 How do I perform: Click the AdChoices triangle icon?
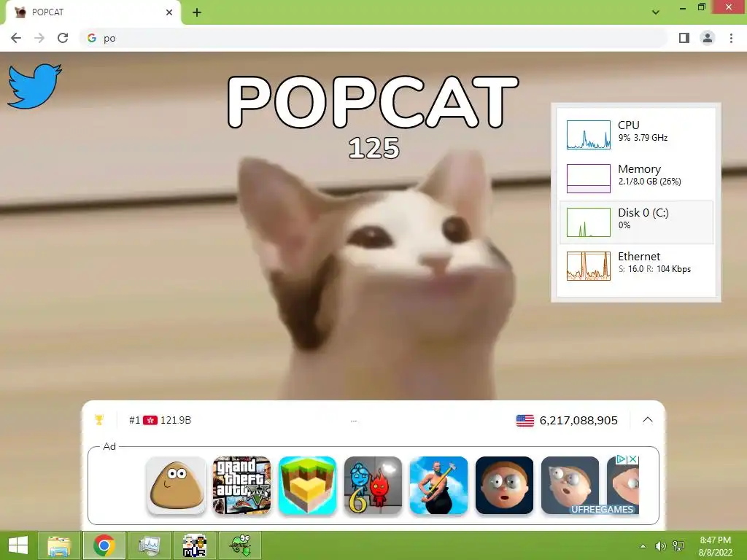[622, 459]
